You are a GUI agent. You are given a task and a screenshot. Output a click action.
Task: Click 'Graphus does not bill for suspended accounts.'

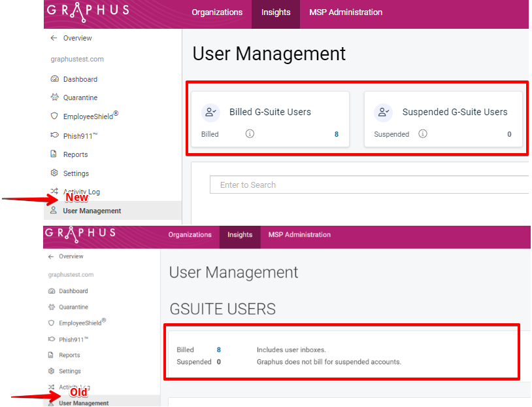pos(329,362)
